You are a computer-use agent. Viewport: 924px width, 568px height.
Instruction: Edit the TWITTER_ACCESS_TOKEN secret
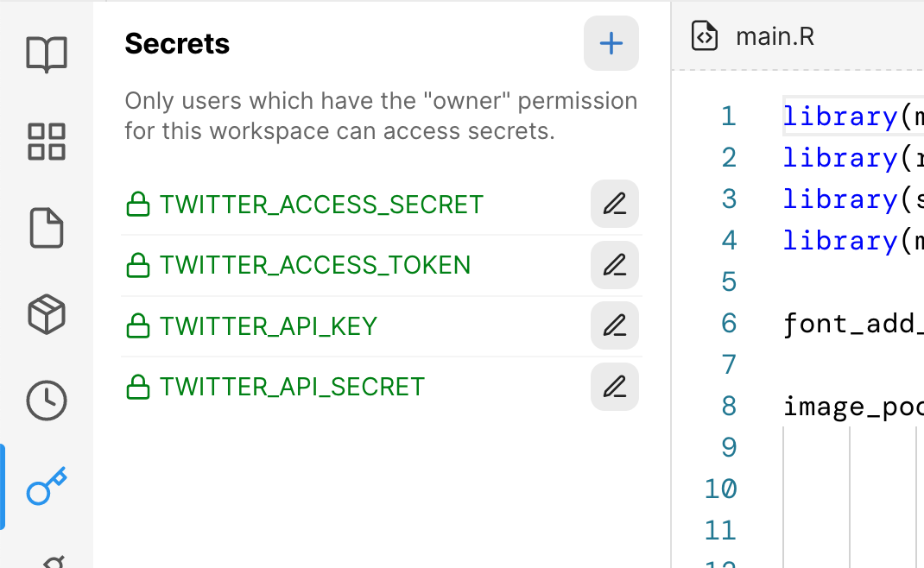[x=615, y=265]
